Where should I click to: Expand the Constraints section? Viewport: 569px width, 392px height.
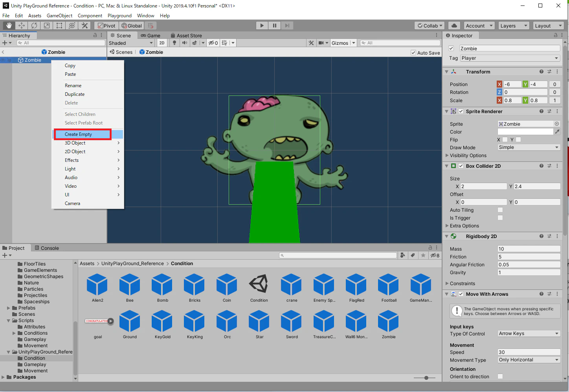pyautogui.click(x=447, y=283)
